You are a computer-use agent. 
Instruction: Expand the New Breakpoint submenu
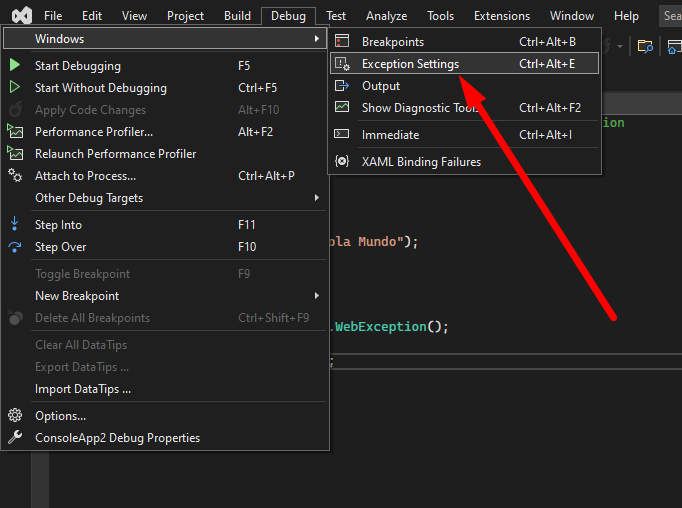[317, 296]
